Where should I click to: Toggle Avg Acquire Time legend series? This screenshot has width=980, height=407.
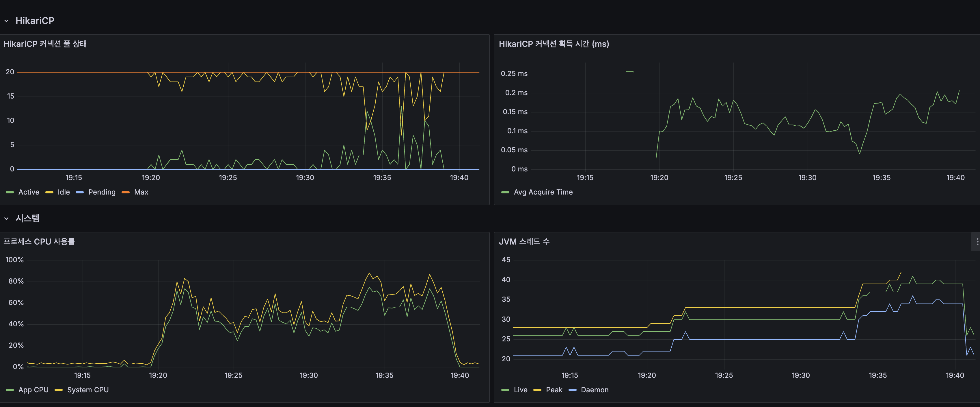[543, 192]
